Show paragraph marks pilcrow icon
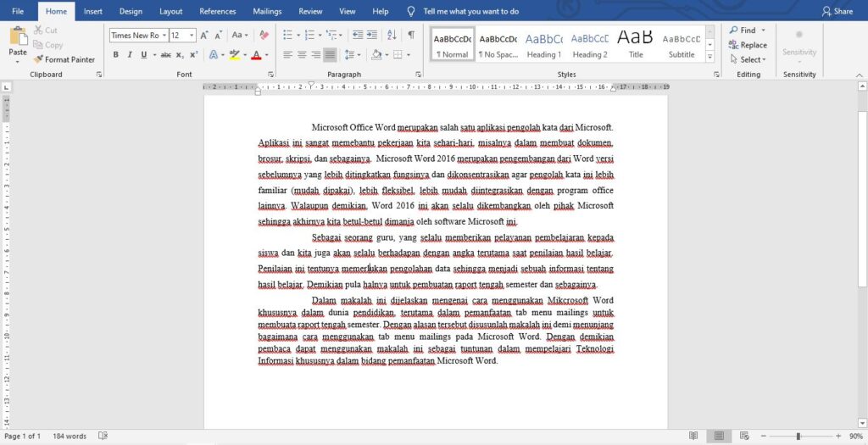Screen dimensions: 868x445 tap(411, 35)
